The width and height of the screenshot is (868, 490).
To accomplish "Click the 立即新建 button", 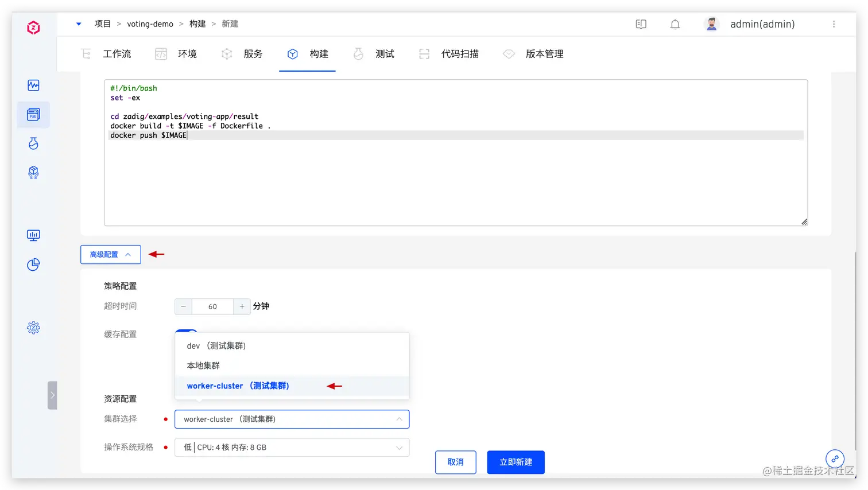I will coord(516,462).
